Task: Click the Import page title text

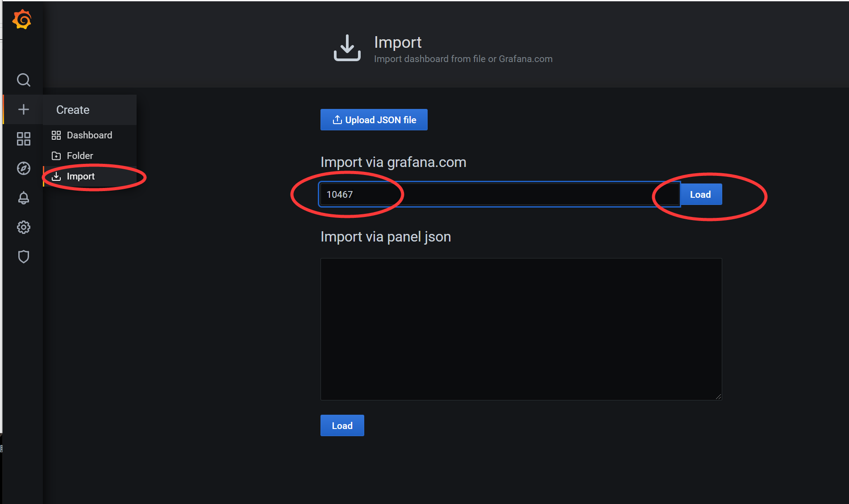Action: 398,42
